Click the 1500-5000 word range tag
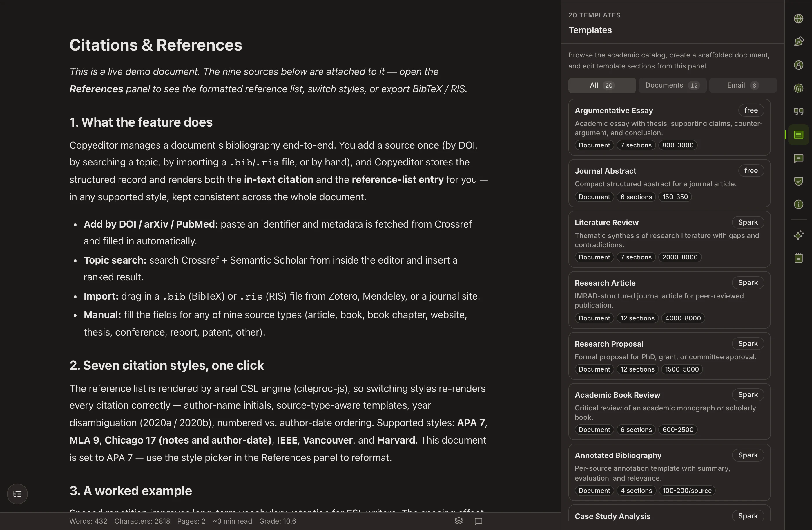 click(x=682, y=369)
